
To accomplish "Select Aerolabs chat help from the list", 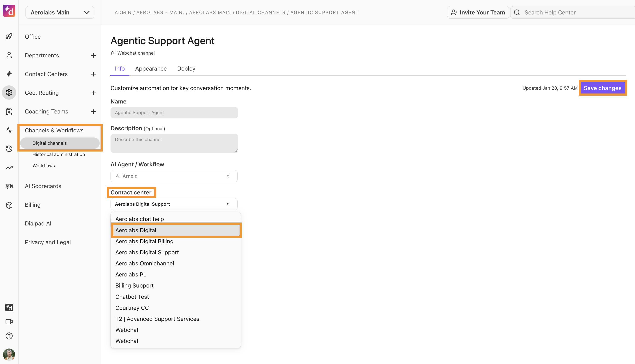I will (x=176, y=219).
